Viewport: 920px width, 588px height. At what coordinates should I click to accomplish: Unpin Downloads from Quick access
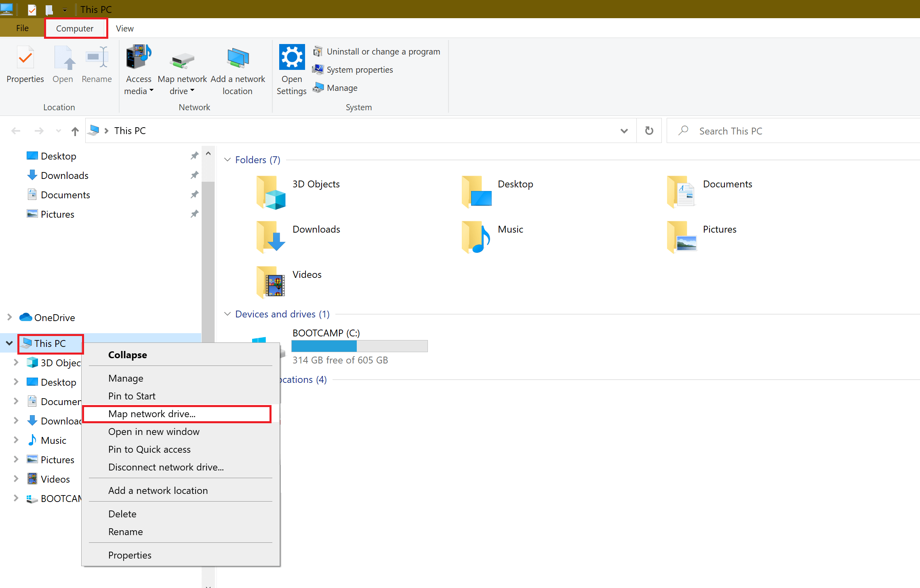194,174
